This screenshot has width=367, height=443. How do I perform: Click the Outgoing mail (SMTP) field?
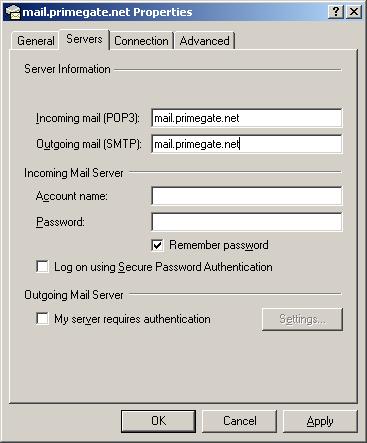247,144
